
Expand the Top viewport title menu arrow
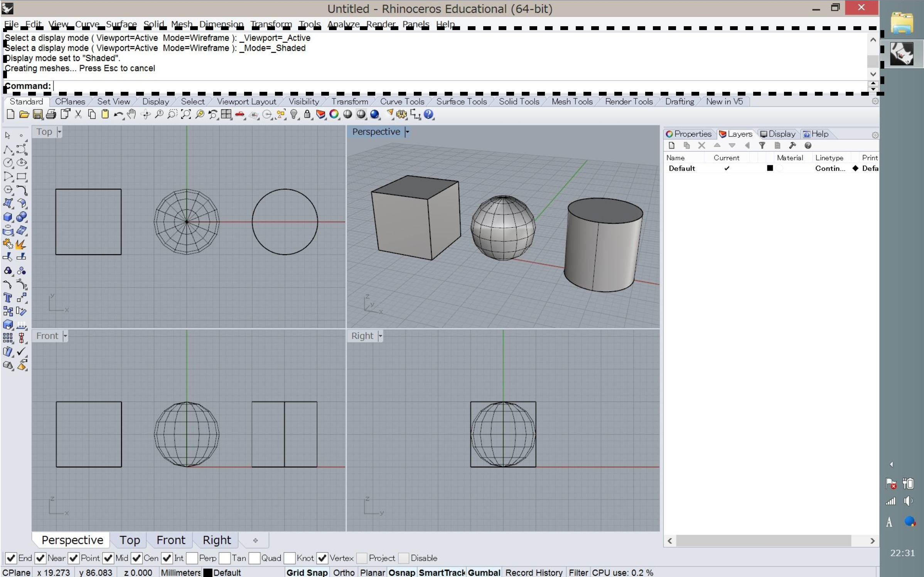(x=59, y=132)
